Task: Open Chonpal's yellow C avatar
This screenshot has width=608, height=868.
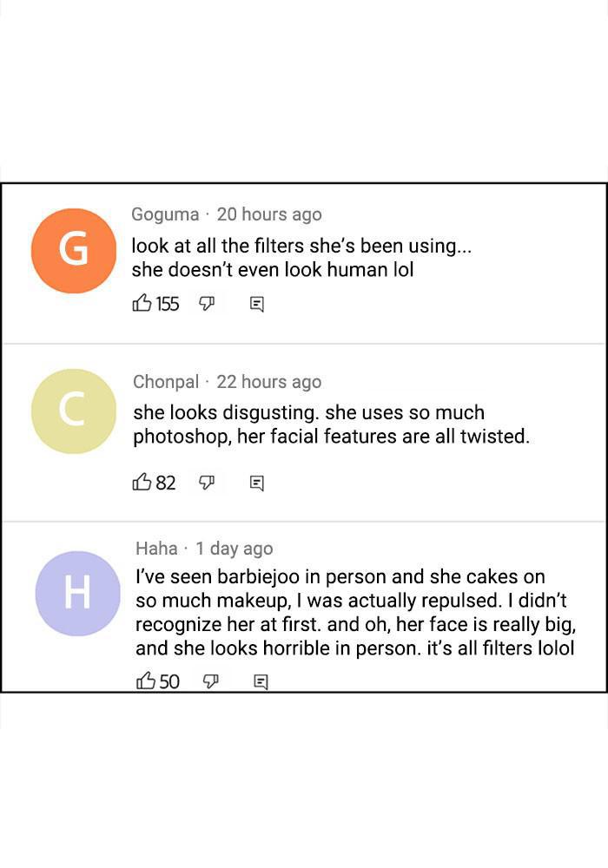Action: [x=73, y=411]
